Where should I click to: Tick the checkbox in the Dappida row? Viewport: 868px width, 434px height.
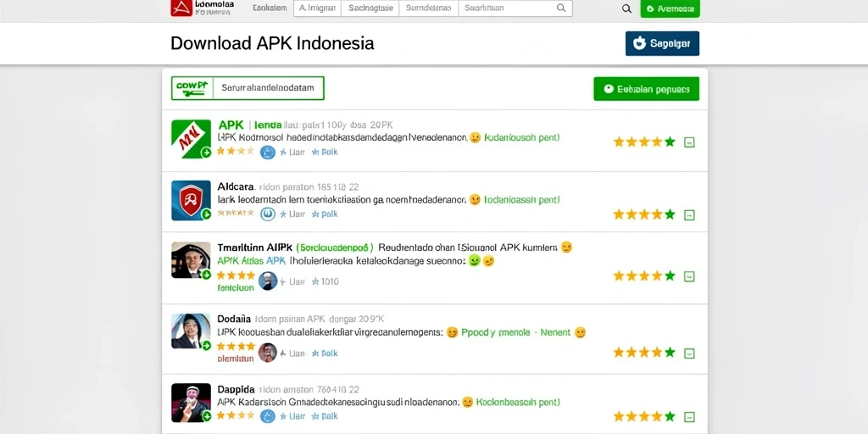tap(689, 417)
